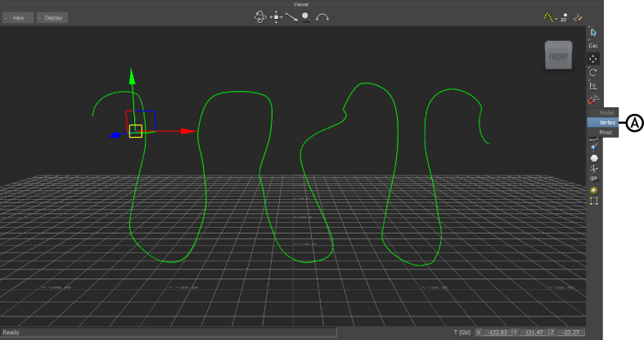Click the yellow dotted curve icon

548,17
